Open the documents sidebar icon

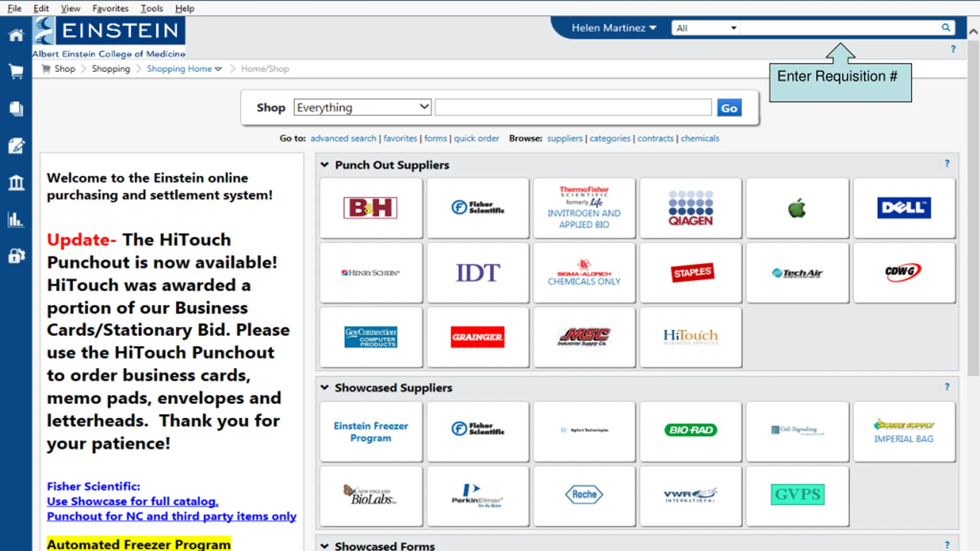(x=16, y=109)
